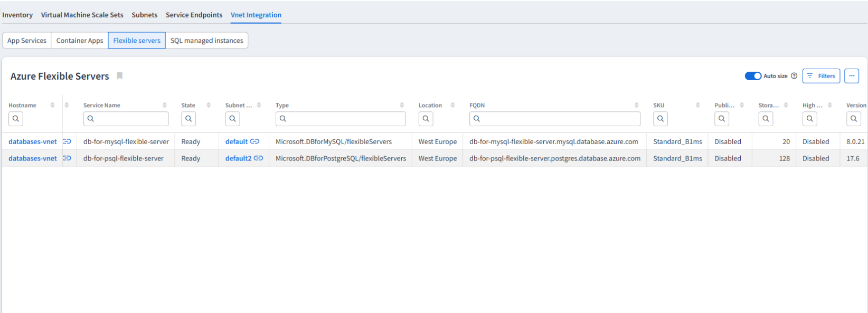Click the Location column search icon
Viewport: 868px width, 313px height.
point(426,119)
